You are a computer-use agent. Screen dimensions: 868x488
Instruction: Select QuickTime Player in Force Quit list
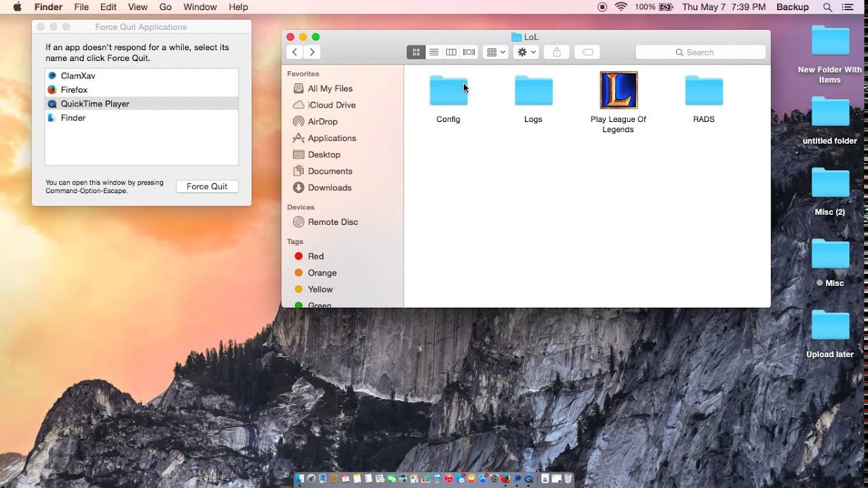tap(142, 104)
